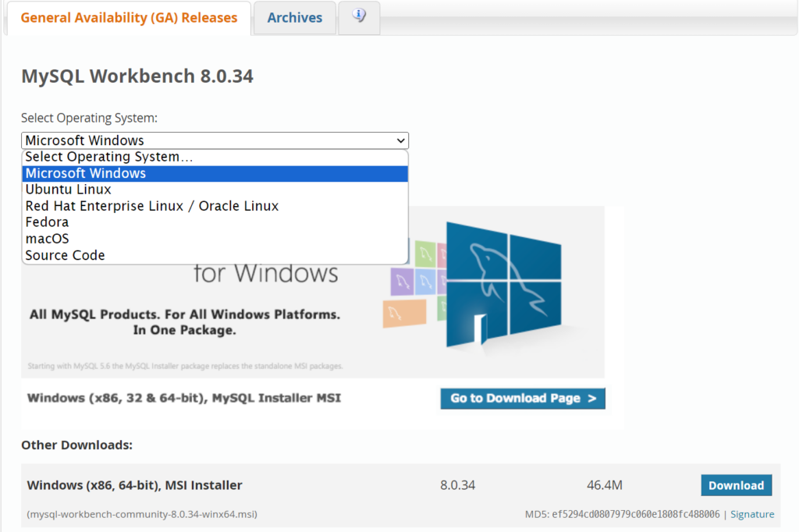Click the Go to Download Page button
The width and height of the screenshot is (799, 532).
(522, 398)
